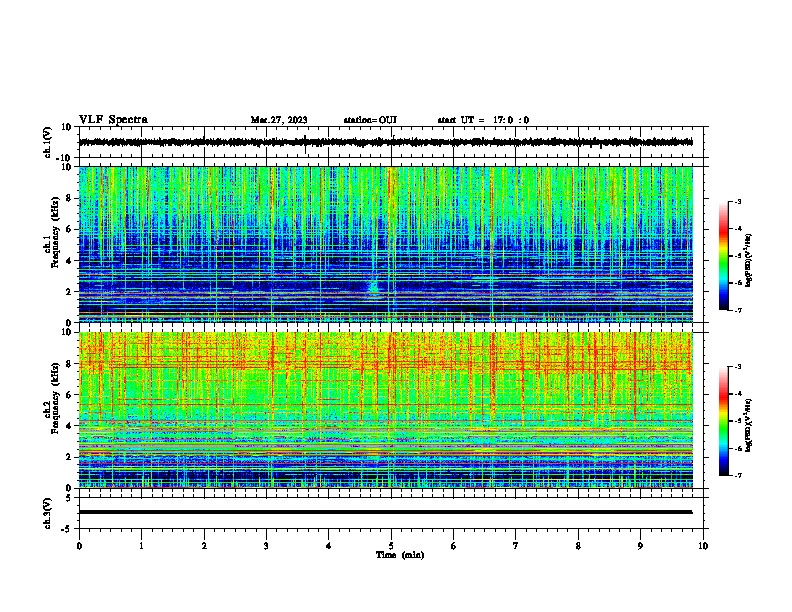Click time axis tick label "7"
This screenshot has width=792, height=612.
click(516, 546)
